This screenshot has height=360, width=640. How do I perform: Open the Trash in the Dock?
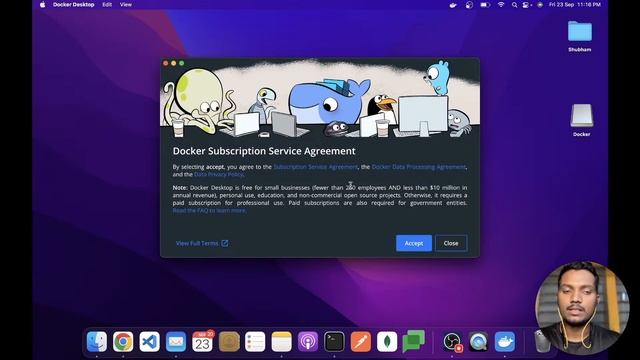542,341
